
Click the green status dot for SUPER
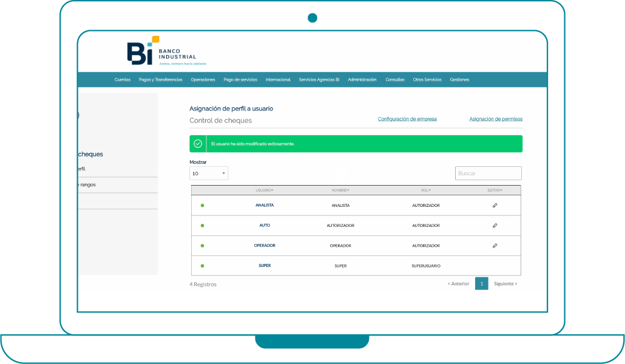tap(202, 266)
